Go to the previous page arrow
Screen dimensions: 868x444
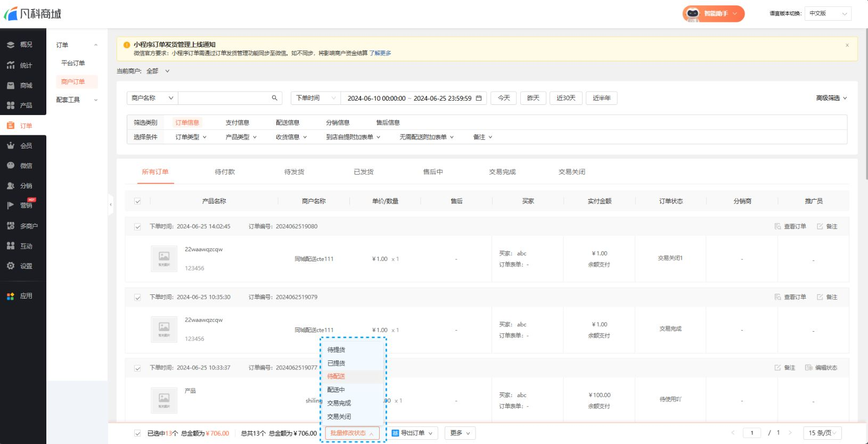733,433
